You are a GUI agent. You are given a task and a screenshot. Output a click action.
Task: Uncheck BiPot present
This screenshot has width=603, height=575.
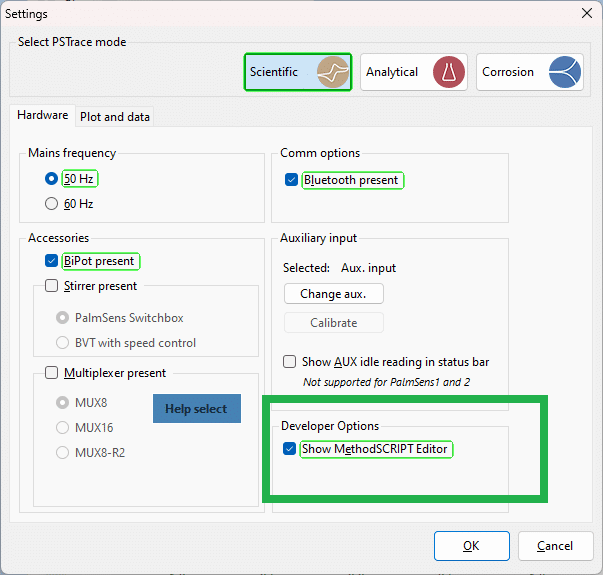click(51, 261)
